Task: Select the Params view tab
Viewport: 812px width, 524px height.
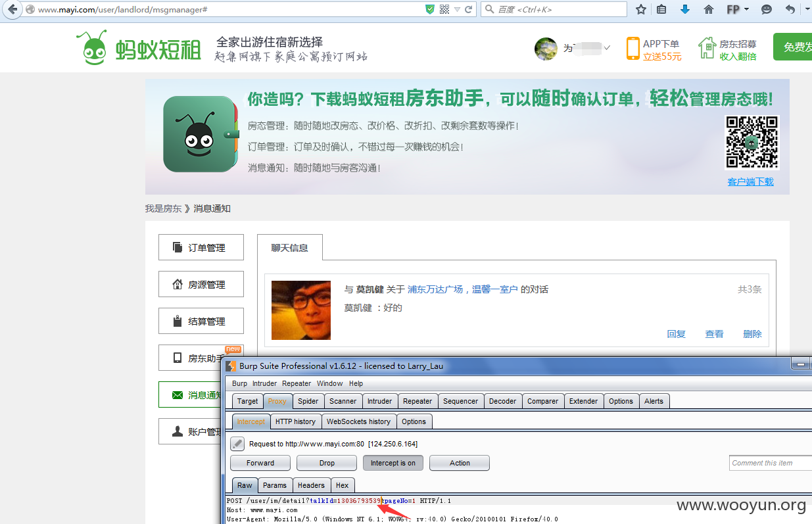Action: click(275, 485)
